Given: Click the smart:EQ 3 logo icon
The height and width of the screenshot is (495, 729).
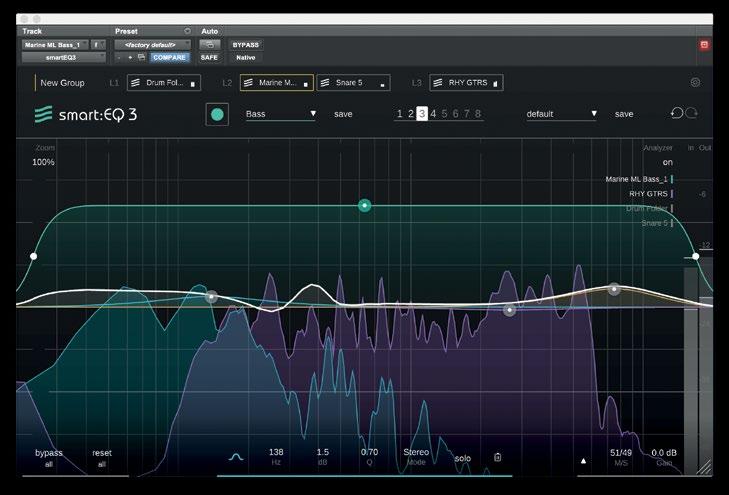Looking at the screenshot, I should (43, 114).
